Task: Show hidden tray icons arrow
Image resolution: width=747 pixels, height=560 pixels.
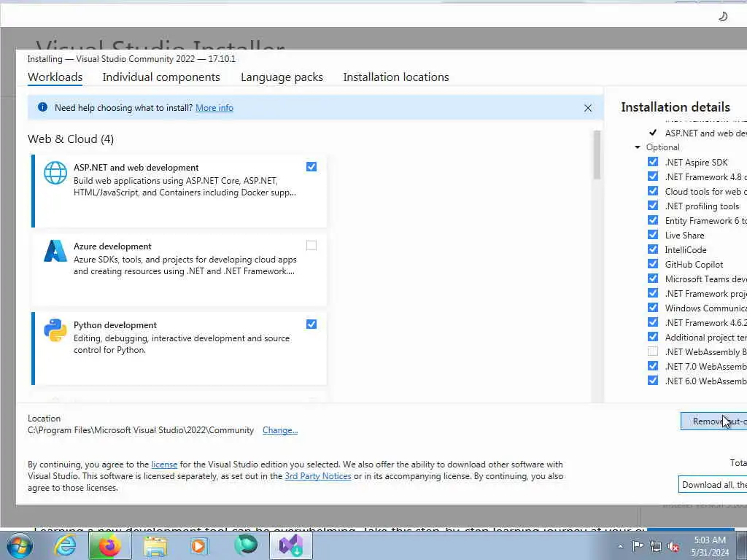Action: (620, 547)
